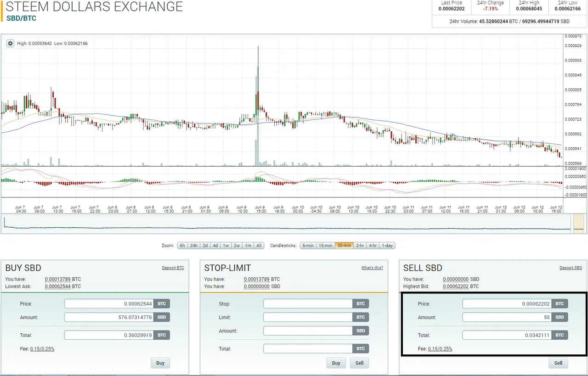Focus the Buy SBD Amount field

[x=109, y=317]
